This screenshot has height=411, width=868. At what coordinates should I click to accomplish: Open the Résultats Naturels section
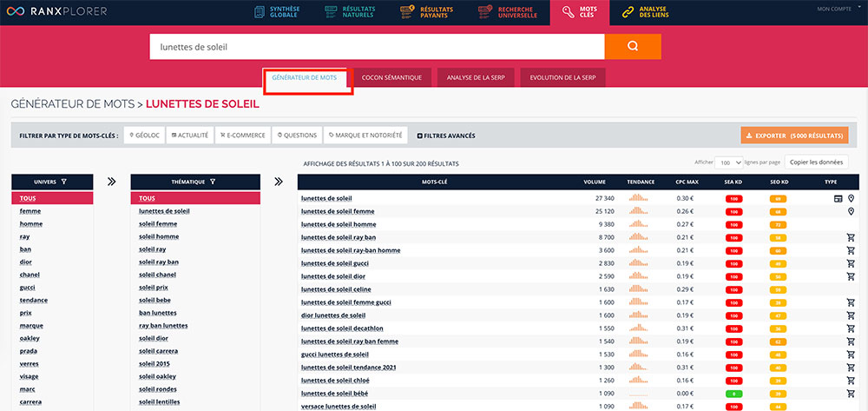(349, 12)
